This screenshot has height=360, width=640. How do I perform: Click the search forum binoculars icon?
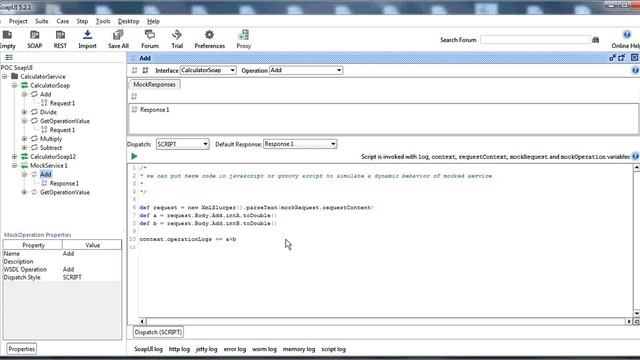pos(596,40)
